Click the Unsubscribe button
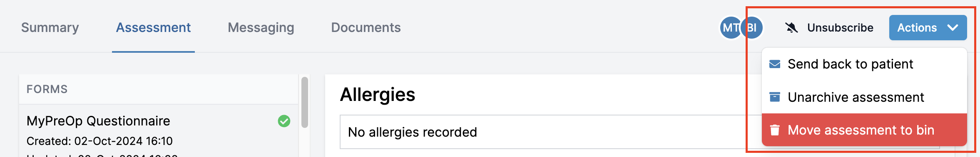Image resolution: width=980 pixels, height=157 pixels. coord(829,28)
